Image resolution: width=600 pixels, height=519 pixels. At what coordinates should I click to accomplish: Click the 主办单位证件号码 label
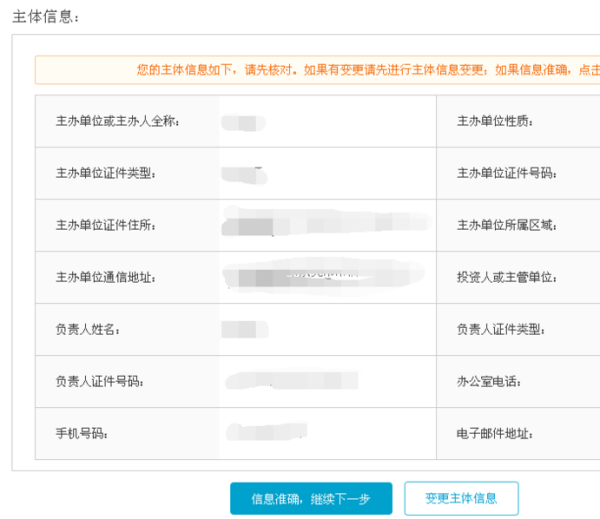[506, 174]
